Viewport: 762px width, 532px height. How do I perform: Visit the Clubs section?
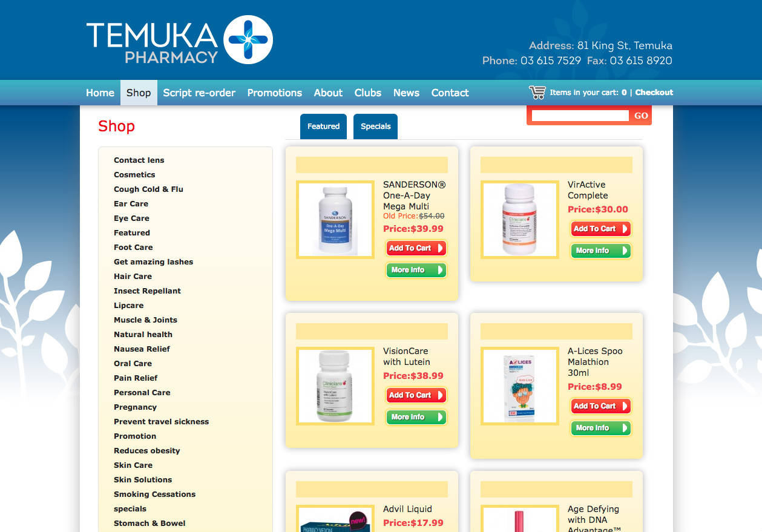click(x=368, y=93)
